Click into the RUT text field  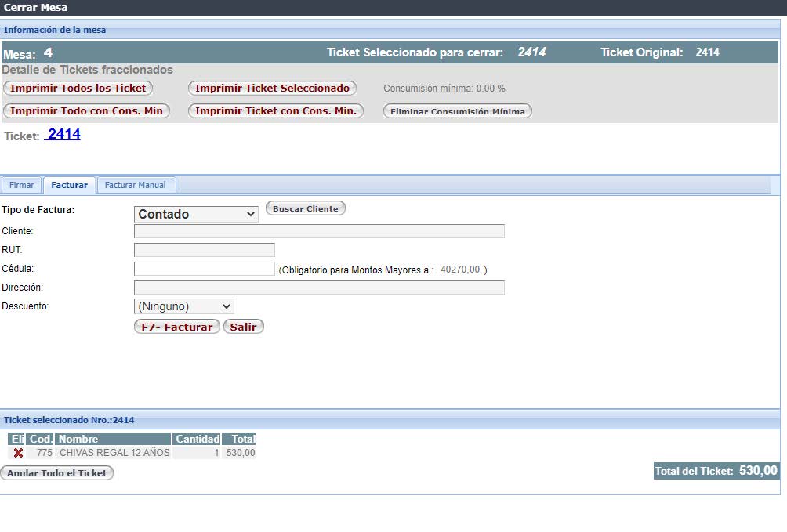click(204, 250)
